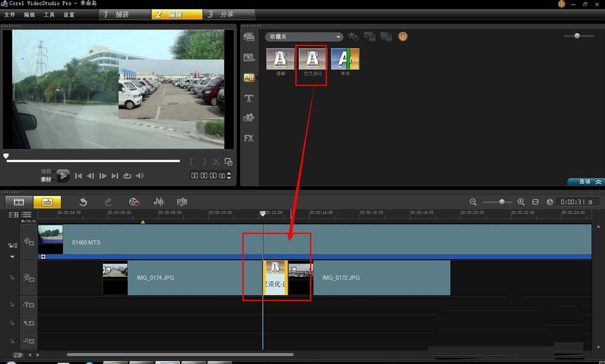Viewport: 605px width, 364px height.
Task: Click fit project in timeline window icon
Action: pyautogui.click(x=535, y=202)
